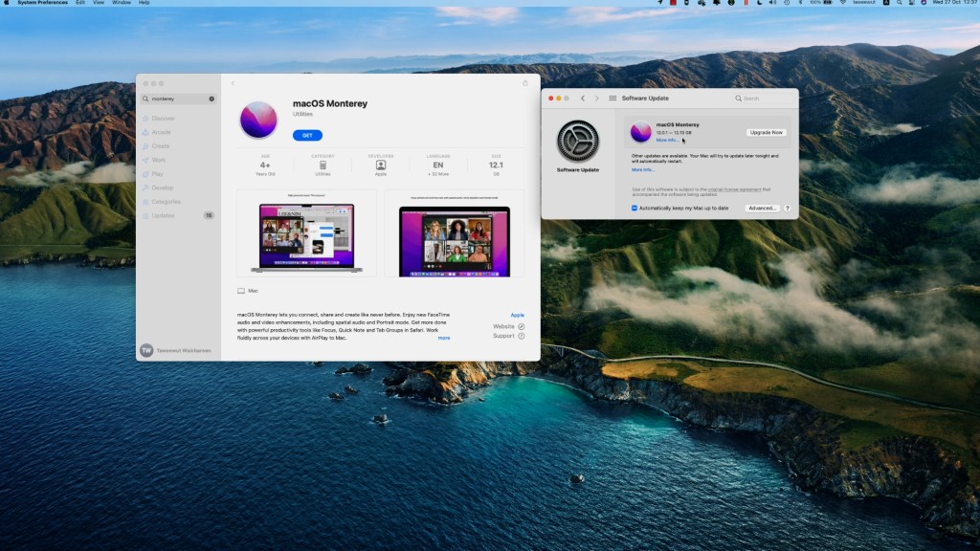Select Updates in the App Store sidebar
The height and width of the screenshot is (551, 980).
(x=163, y=215)
